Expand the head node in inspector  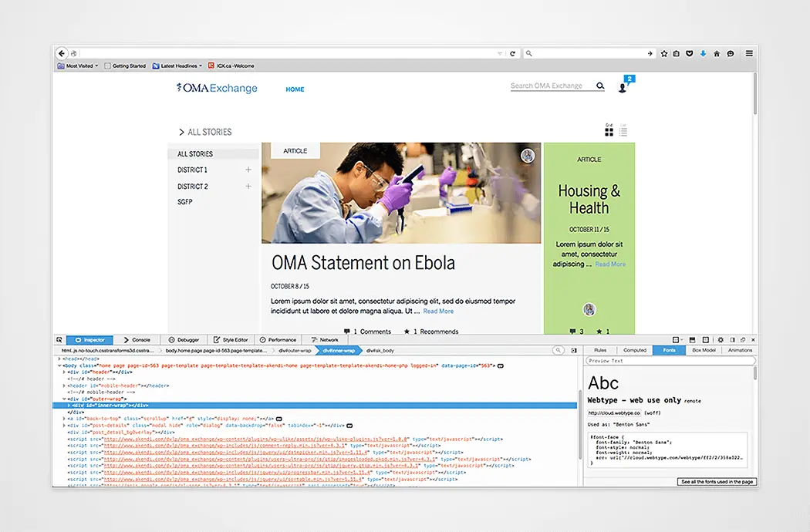[59, 359]
